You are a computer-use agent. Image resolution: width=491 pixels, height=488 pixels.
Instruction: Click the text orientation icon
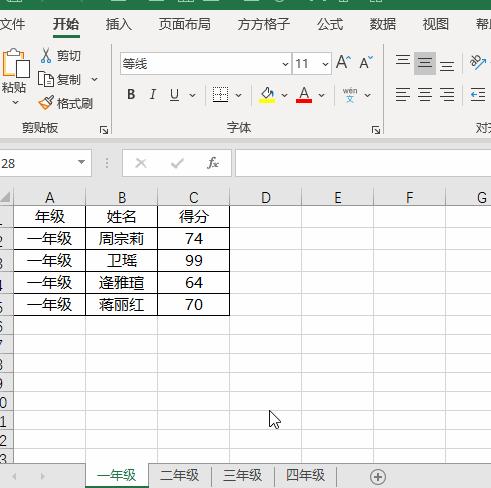[x=478, y=62]
